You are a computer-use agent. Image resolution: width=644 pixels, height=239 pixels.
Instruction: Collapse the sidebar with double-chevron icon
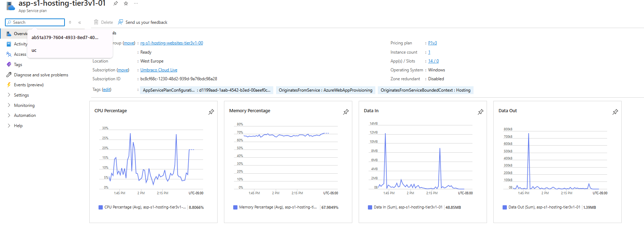click(x=80, y=22)
